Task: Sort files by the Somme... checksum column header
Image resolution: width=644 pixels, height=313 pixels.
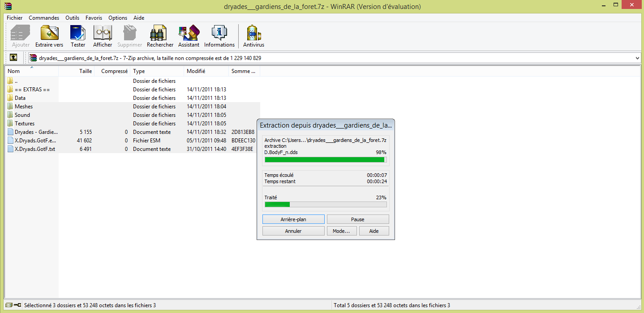Action: (244, 71)
